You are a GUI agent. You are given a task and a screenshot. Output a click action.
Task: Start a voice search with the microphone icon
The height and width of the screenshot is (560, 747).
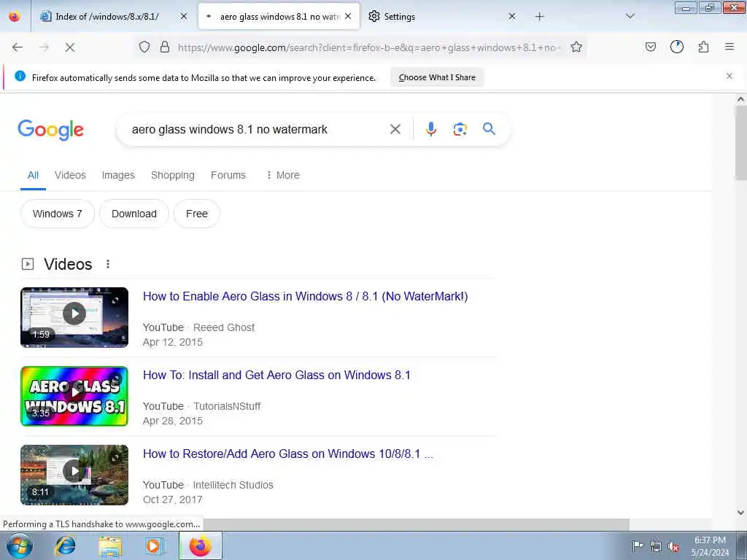430,129
